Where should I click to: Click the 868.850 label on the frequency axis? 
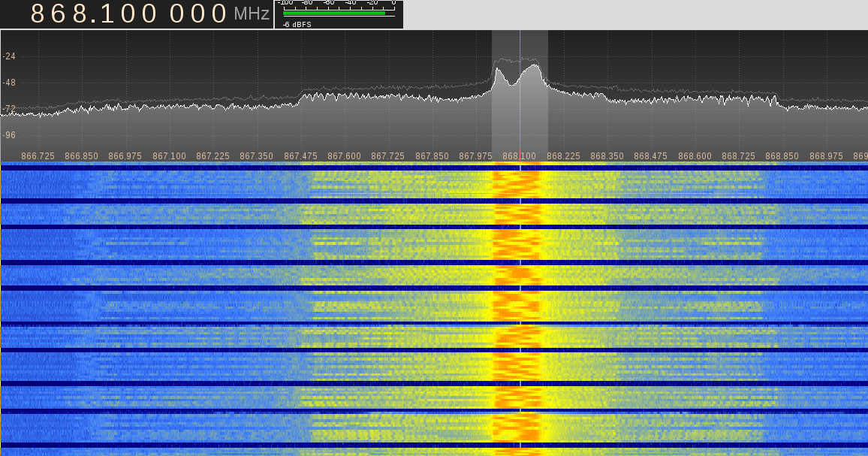[782, 156]
